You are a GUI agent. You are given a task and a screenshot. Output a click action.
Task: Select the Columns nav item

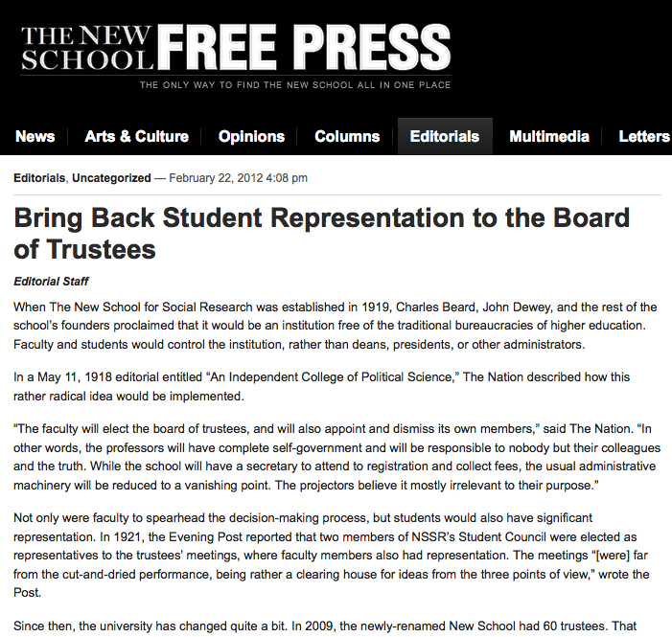coord(347,136)
